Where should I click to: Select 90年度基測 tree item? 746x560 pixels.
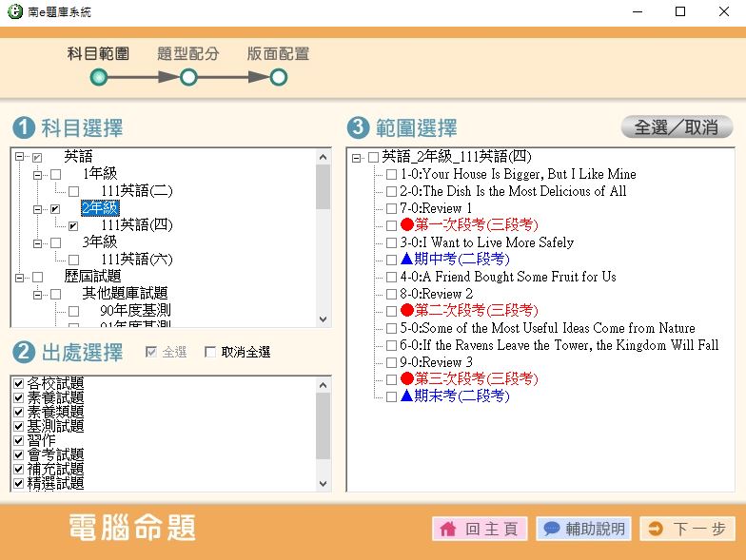[x=135, y=311]
